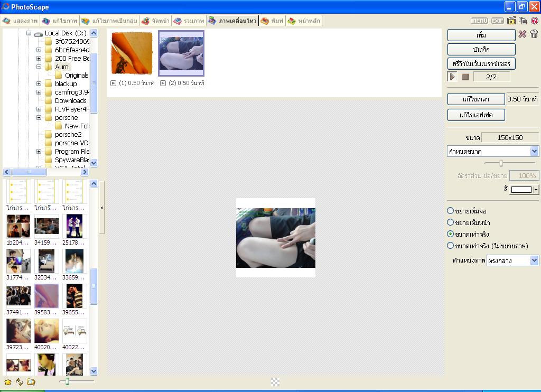
Task: Select frame 1 orange thumbnail
Action: point(132,53)
